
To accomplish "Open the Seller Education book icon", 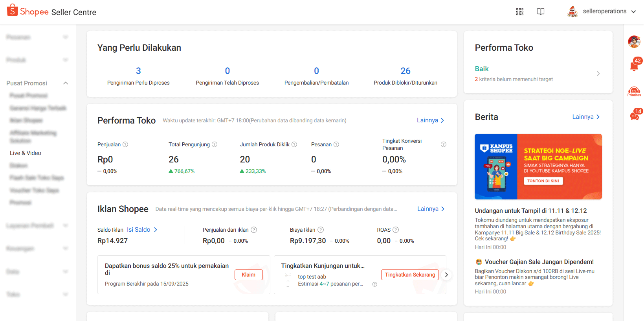I will (541, 11).
